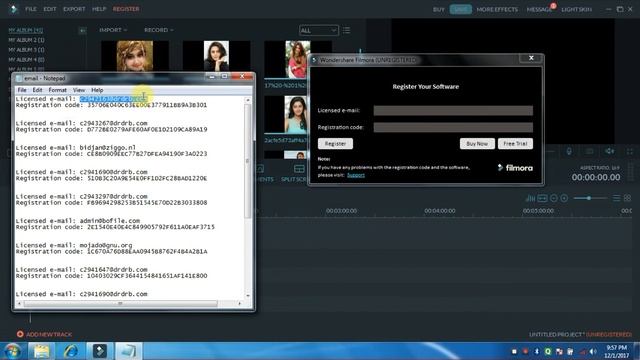Screen dimensions: 640x360
Task: Open the HELP menu in Filmora
Action: (99, 9)
